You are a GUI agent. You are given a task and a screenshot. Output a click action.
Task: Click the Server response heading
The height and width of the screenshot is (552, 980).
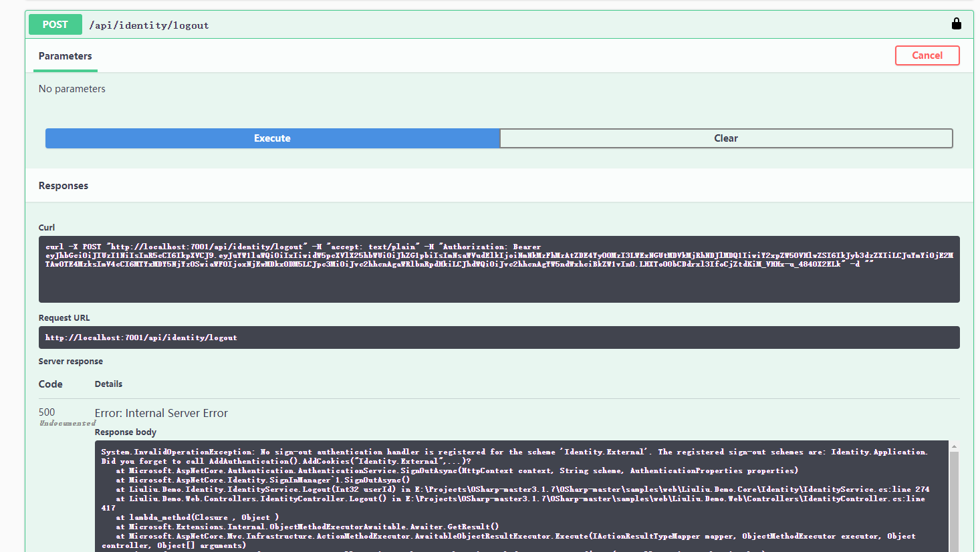(70, 361)
